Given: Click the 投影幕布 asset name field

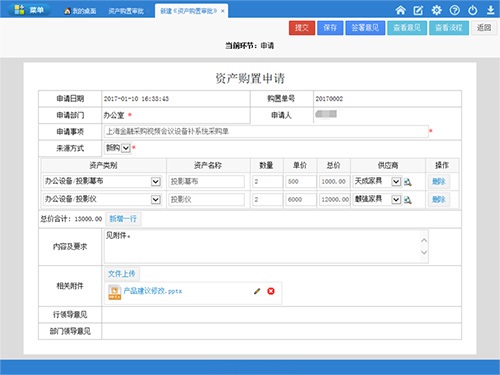Looking at the screenshot, I should pos(206,181).
